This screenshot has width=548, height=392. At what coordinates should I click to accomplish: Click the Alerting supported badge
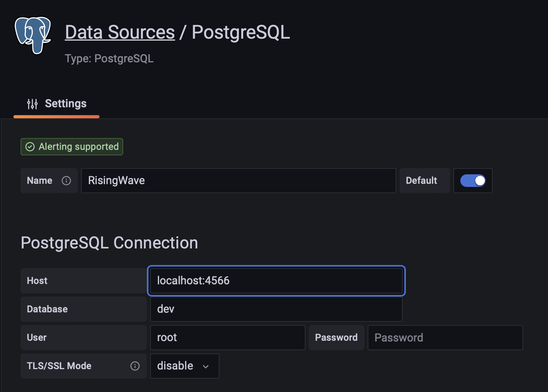(x=72, y=147)
